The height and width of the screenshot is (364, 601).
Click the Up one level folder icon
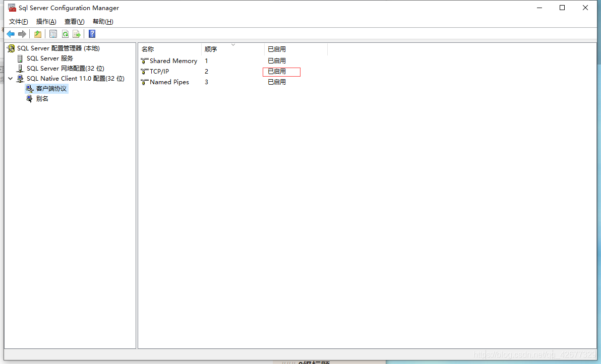37,34
